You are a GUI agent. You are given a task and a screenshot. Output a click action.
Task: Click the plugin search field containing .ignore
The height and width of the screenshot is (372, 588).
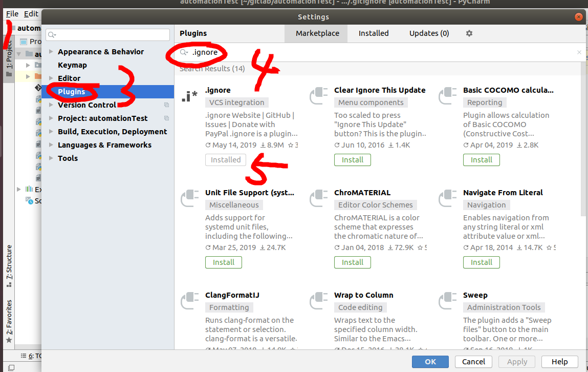(x=379, y=53)
